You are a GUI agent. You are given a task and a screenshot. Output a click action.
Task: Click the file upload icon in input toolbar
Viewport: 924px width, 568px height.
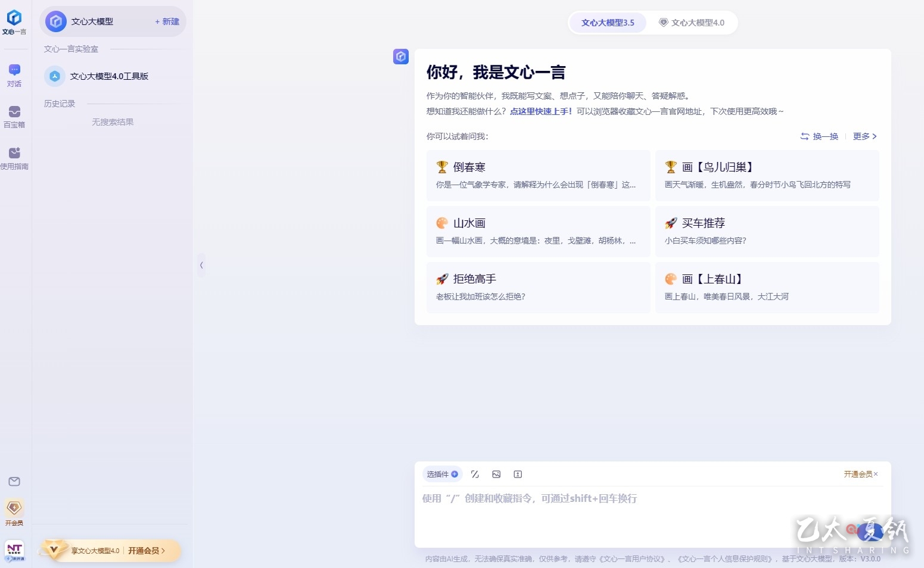pos(518,474)
